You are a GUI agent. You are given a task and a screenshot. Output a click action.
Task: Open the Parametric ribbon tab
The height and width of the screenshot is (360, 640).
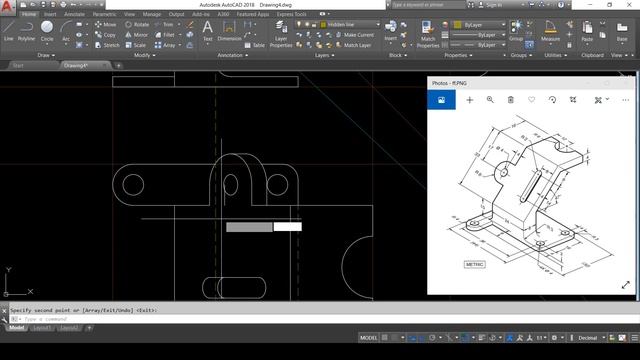click(104, 14)
